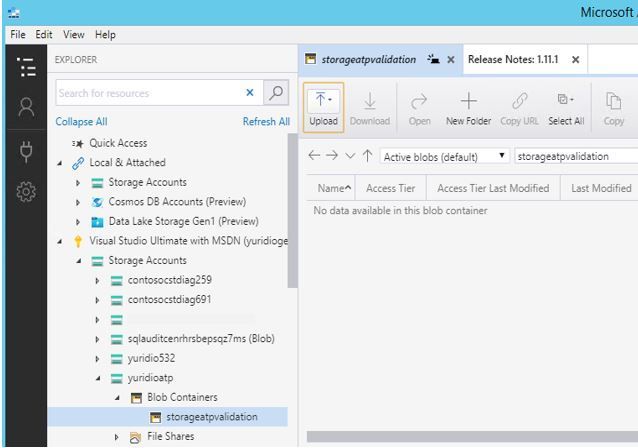Click the Refresh All link
638x448 pixels.
(266, 122)
